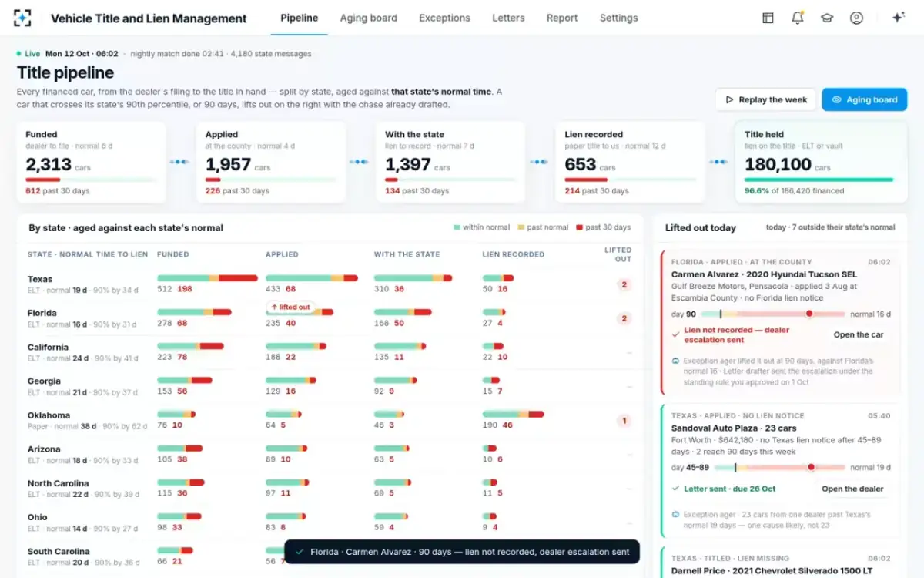Click the Letter sent · due 26 Oct status

[729, 489]
